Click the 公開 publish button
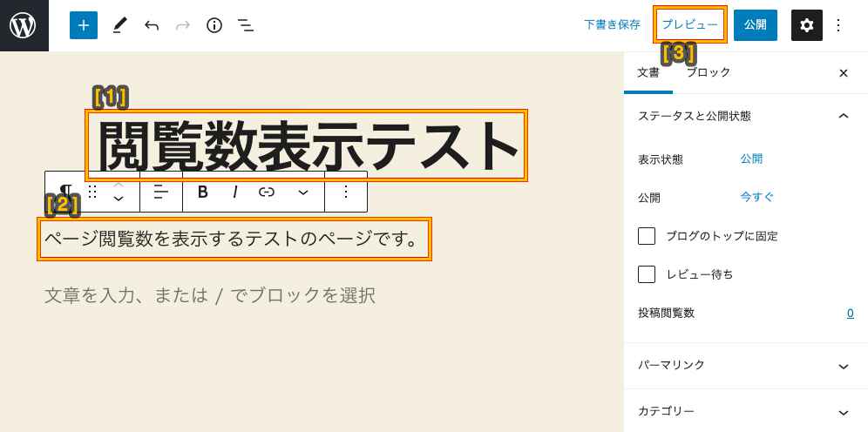This screenshot has height=432, width=868. [756, 25]
